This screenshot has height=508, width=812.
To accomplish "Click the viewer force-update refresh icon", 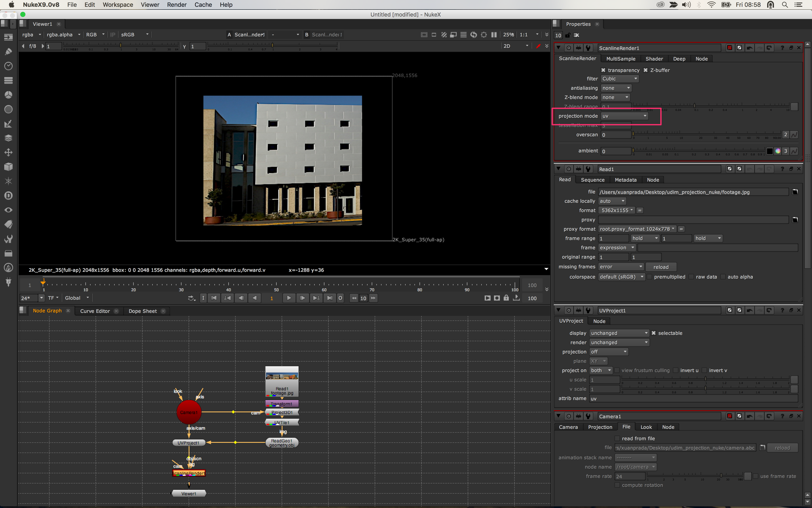I will [473, 34].
